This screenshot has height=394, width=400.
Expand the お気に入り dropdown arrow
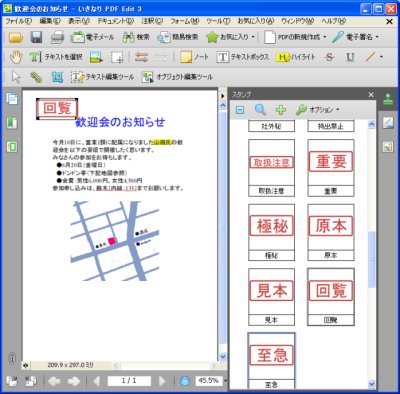click(253, 37)
